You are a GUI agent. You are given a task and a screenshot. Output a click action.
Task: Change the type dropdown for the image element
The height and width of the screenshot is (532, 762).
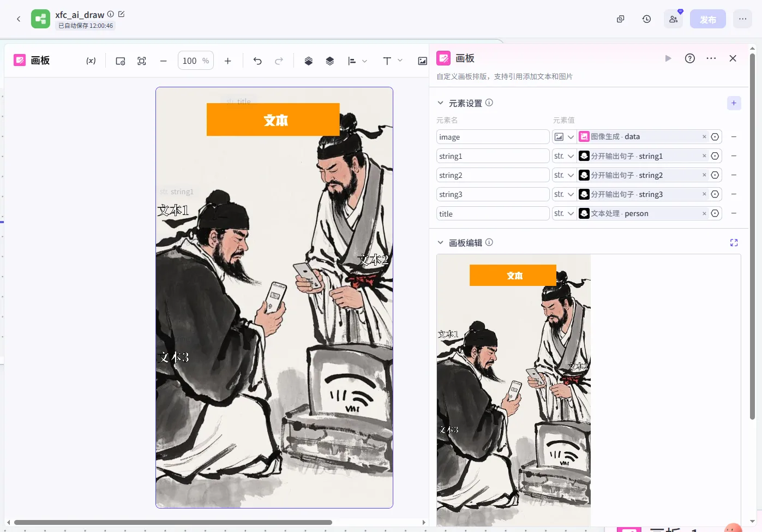[564, 137]
